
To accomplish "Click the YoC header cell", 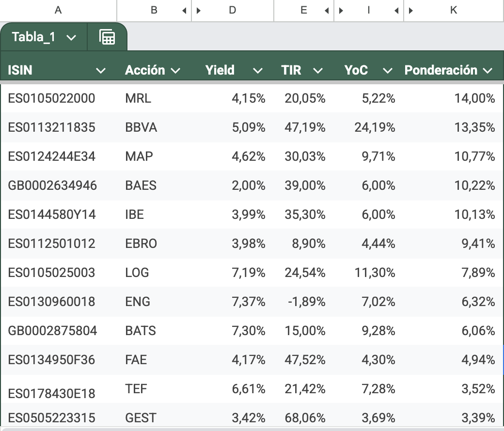I will pyautogui.click(x=369, y=65).
